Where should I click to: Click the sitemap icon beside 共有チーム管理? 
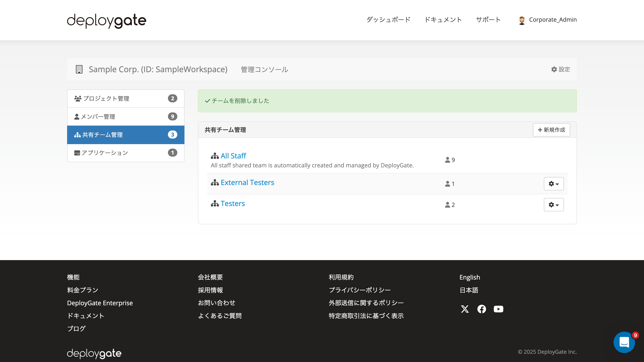[78, 135]
